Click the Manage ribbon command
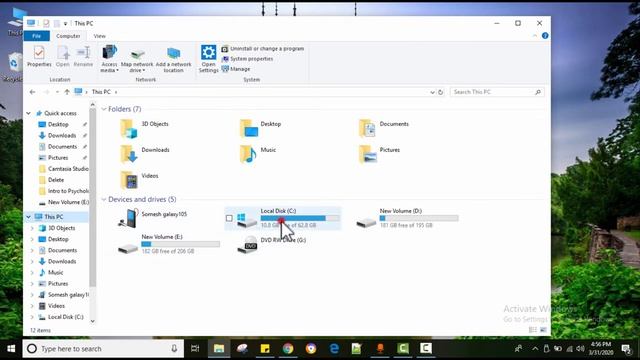Image resolution: width=640 pixels, height=360 pixels. coord(236,69)
